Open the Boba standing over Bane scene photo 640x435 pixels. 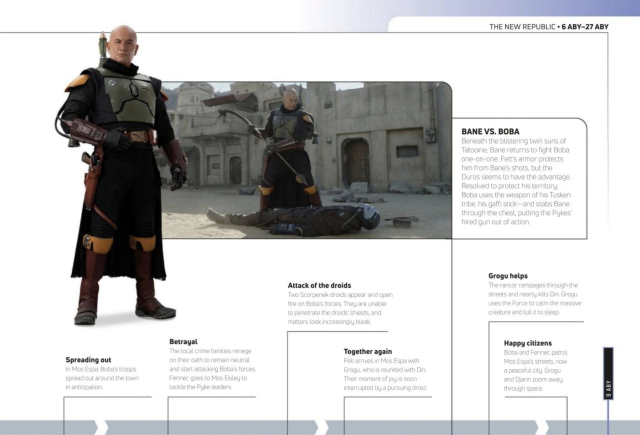pyautogui.click(x=306, y=160)
